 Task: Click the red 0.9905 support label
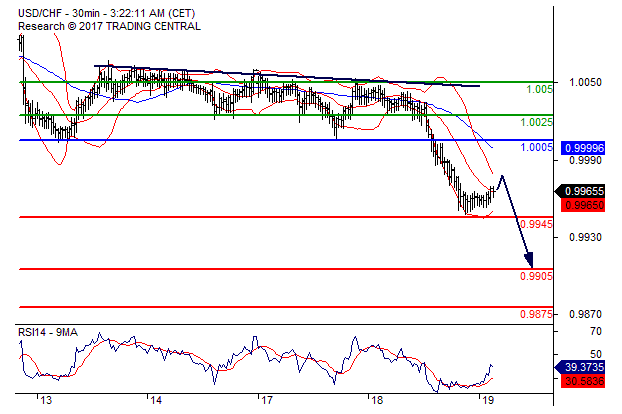(x=536, y=276)
